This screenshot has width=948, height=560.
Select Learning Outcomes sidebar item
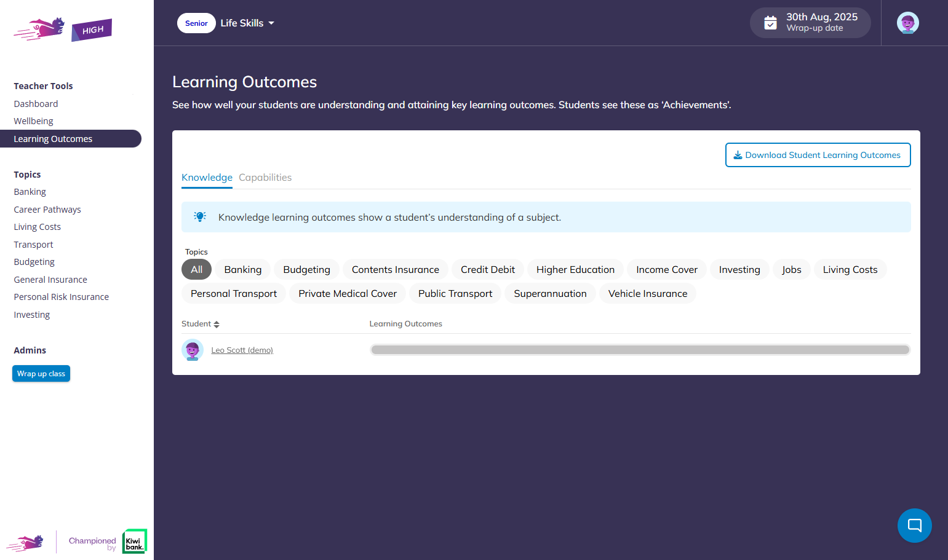click(x=71, y=139)
